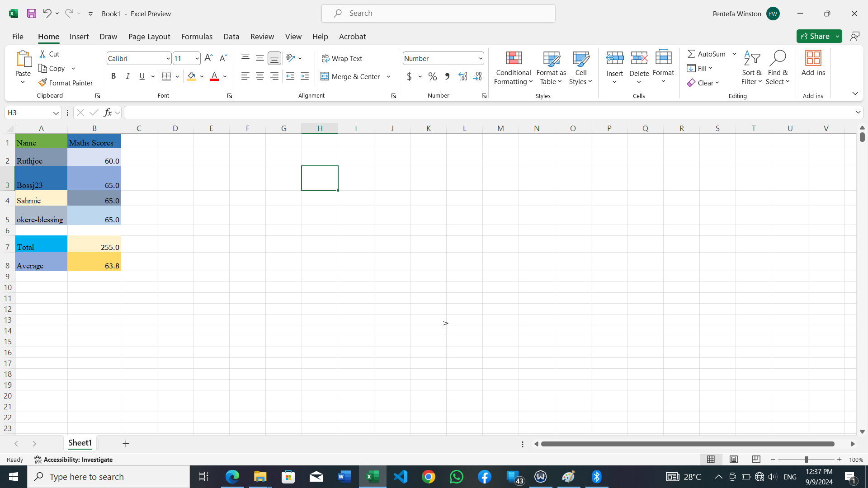Click the Increase Decimal icon
Screen dimensions: 868x488
(x=462, y=76)
